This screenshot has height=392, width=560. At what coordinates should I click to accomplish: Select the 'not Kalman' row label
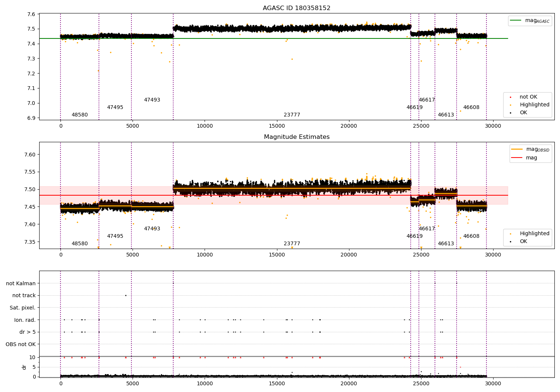click(21, 283)
